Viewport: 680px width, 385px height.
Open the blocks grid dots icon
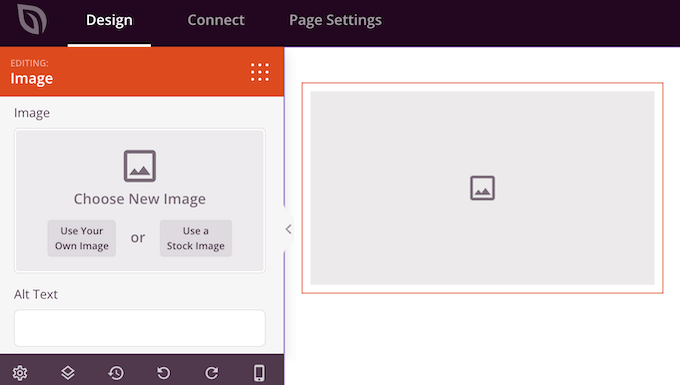point(260,72)
